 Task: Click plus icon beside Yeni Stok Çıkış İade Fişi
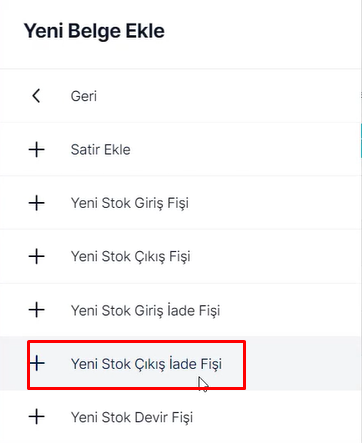coord(37,363)
